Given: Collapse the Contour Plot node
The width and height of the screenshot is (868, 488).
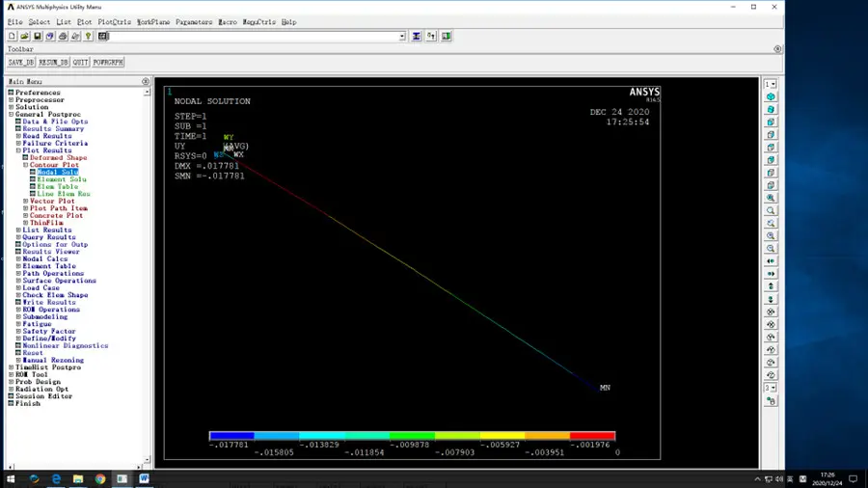Looking at the screenshot, I should click(25, 165).
